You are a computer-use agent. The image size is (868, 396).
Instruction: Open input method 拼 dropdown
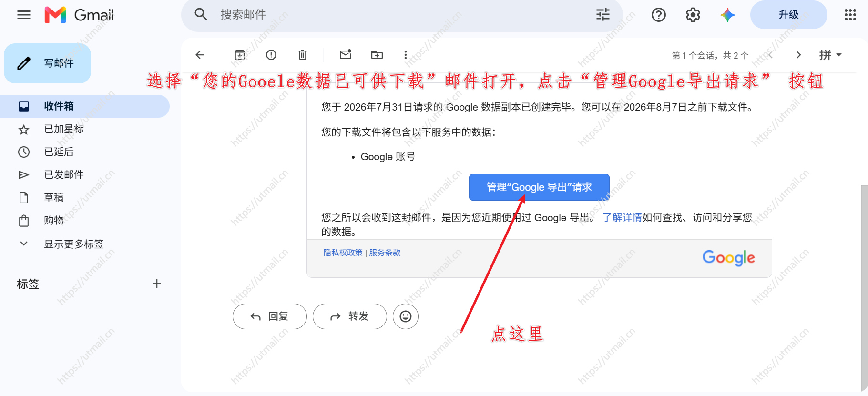coord(830,55)
